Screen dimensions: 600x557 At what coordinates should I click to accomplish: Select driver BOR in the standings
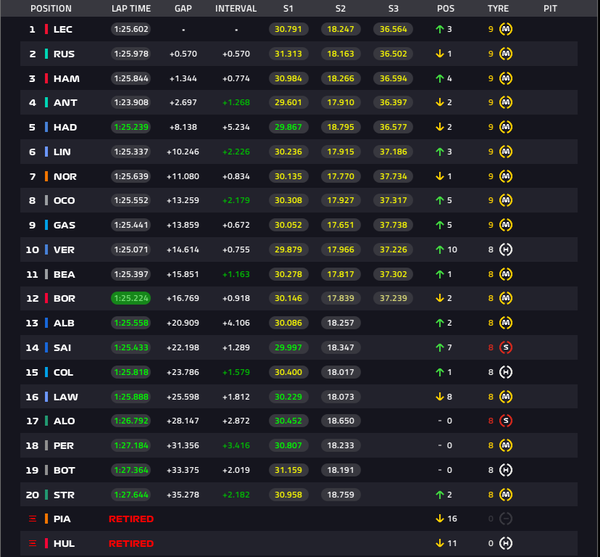pos(64,298)
